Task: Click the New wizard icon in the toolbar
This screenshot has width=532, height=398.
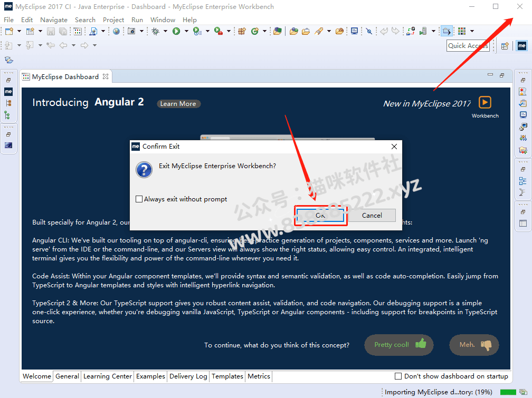Action: coord(9,32)
